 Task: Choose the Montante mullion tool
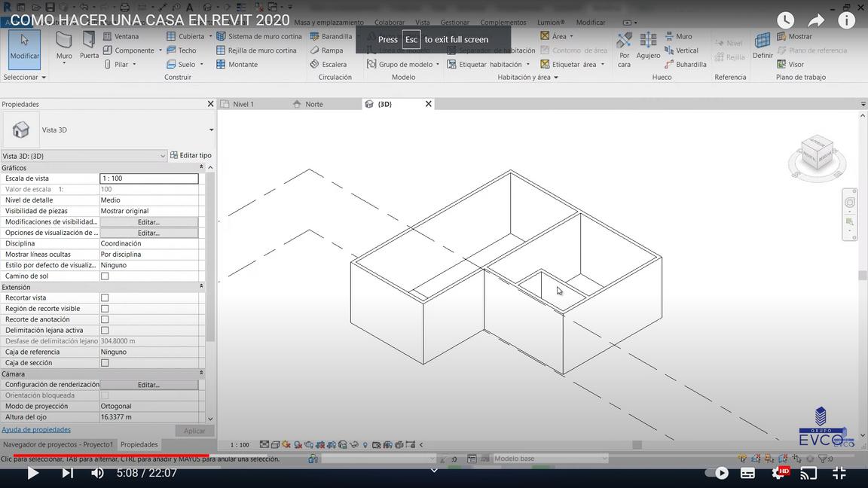click(x=237, y=64)
